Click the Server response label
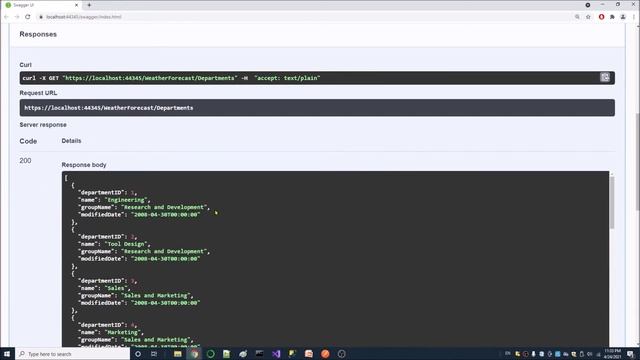 coord(43,125)
